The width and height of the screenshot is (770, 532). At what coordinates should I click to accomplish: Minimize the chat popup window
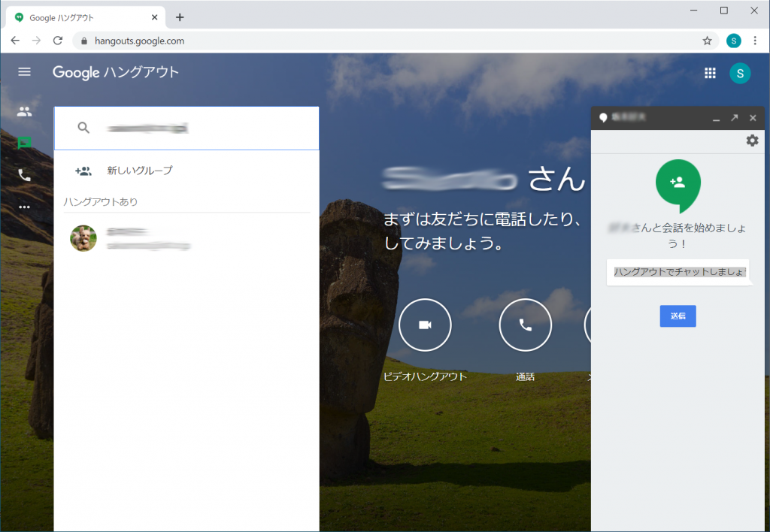(x=716, y=118)
